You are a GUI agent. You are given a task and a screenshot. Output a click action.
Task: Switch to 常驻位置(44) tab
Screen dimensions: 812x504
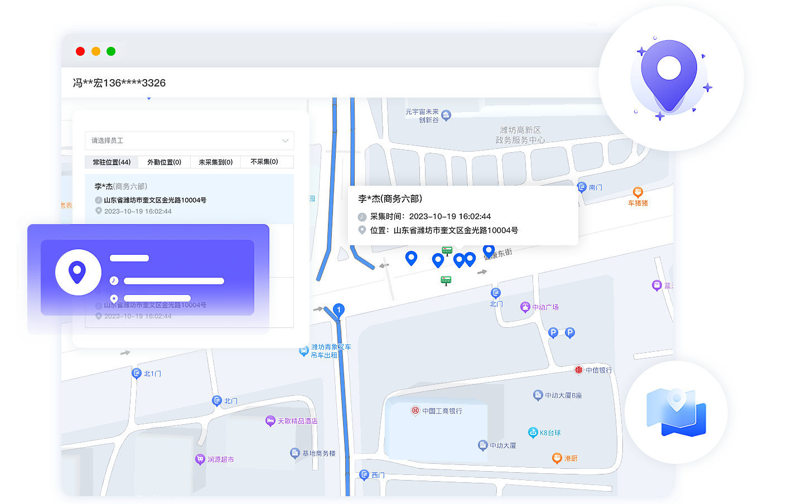coord(112,162)
